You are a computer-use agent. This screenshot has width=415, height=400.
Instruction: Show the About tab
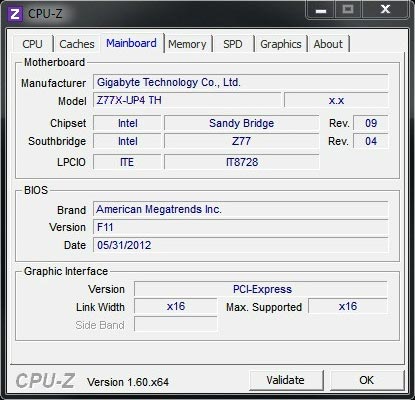tap(328, 44)
